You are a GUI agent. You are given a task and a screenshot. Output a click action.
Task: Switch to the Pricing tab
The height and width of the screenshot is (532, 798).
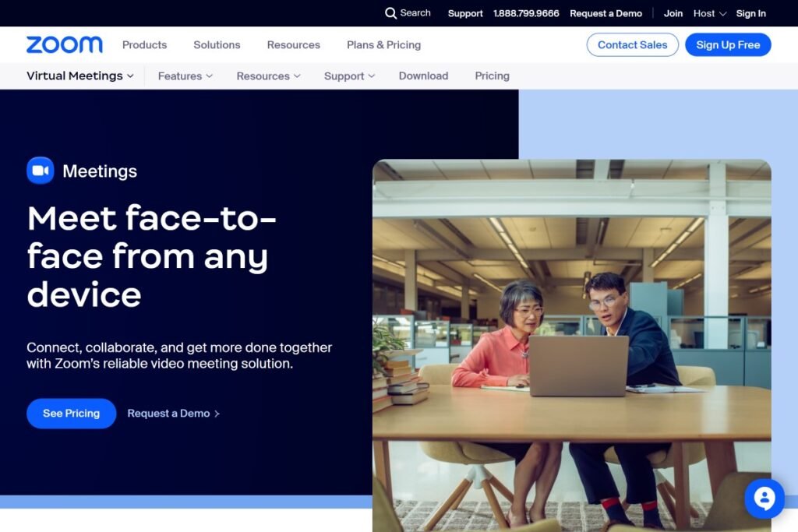coord(492,76)
